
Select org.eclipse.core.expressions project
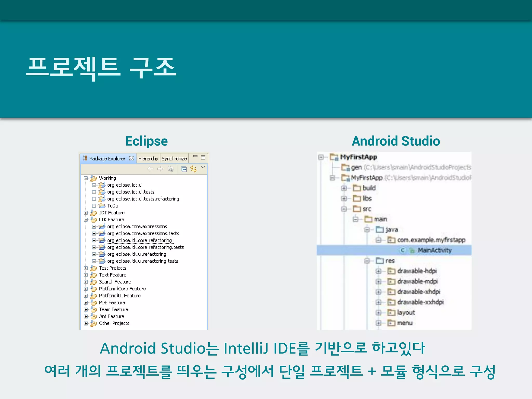coord(137,227)
